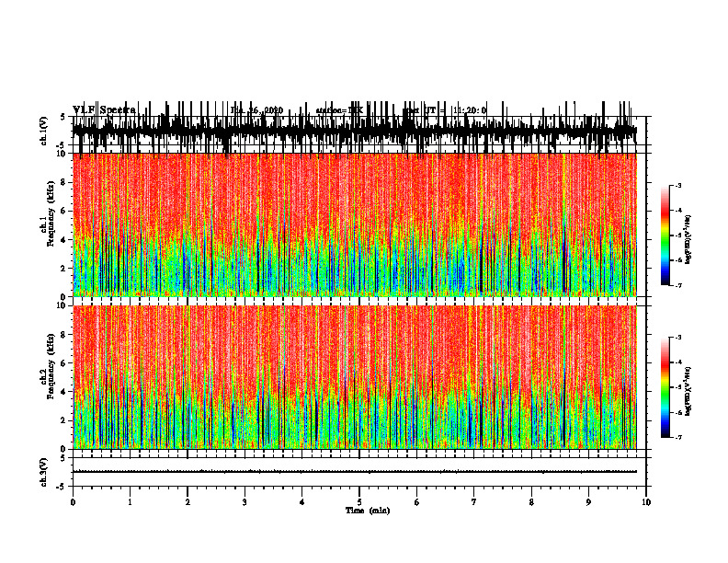
Task: Click the time axis tick label 8
Action: [531, 502]
